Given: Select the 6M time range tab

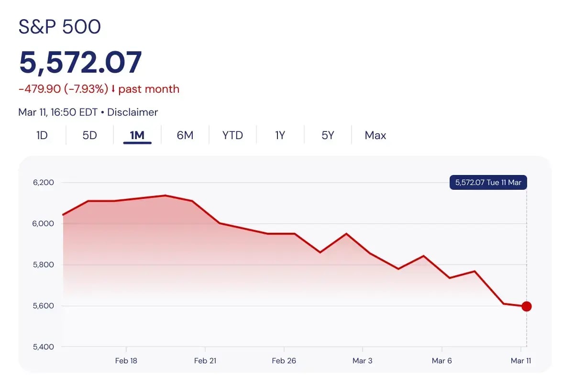Looking at the screenshot, I should (x=185, y=135).
